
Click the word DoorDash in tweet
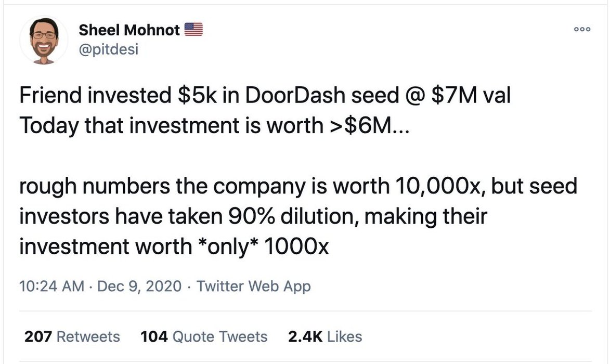[x=295, y=95]
